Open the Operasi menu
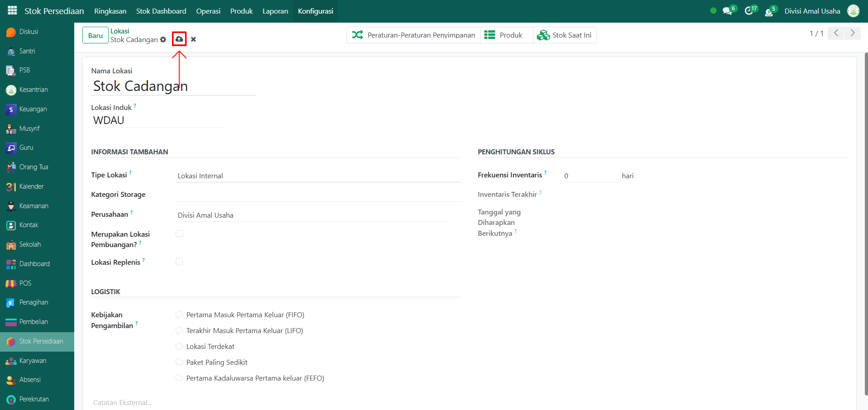Image resolution: width=868 pixels, height=410 pixels. [x=208, y=11]
